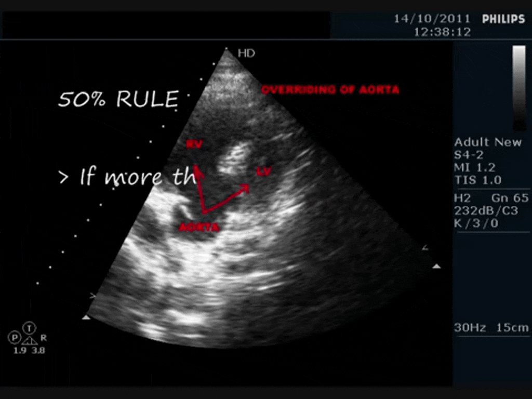Click the red arrow tip pointing to RV
Viewport: 532px width, 399px height.
click(196, 168)
